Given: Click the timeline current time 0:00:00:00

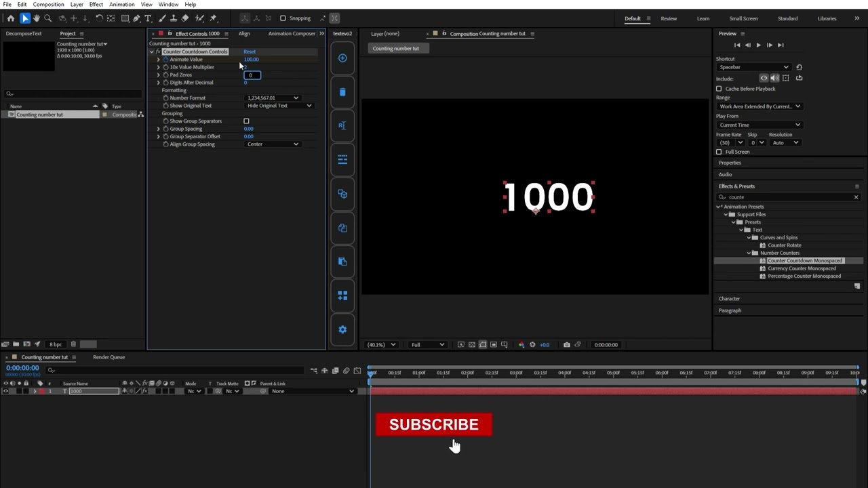Looking at the screenshot, I should coord(22,368).
